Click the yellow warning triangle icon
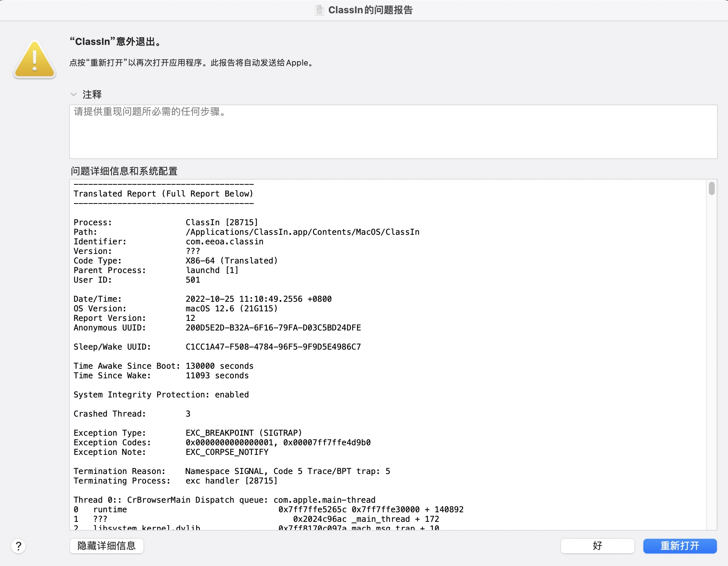 (x=35, y=59)
